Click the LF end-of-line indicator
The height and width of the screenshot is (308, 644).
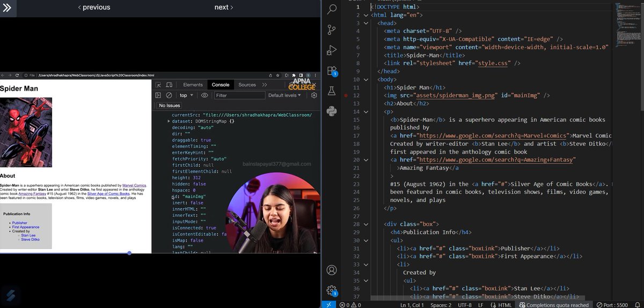click(480, 305)
